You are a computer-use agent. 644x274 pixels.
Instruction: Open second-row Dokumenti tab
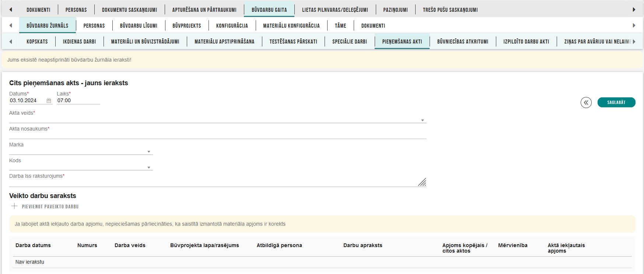373,25
